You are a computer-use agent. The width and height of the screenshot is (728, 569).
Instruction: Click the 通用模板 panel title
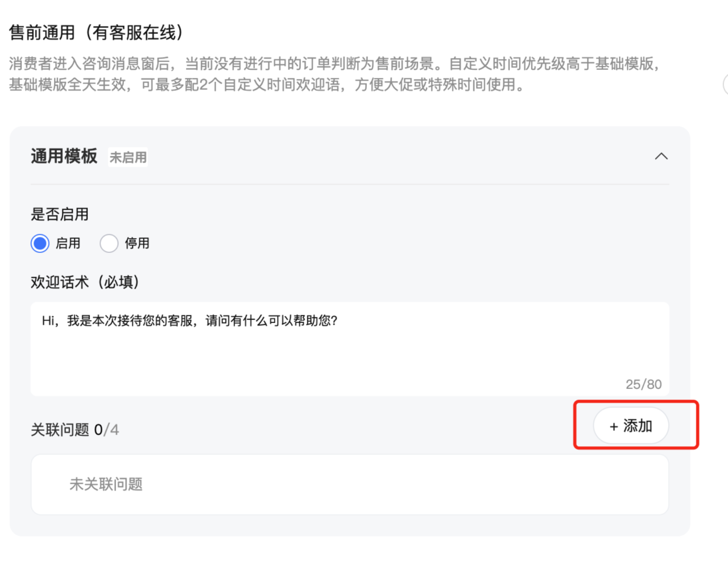[64, 156]
